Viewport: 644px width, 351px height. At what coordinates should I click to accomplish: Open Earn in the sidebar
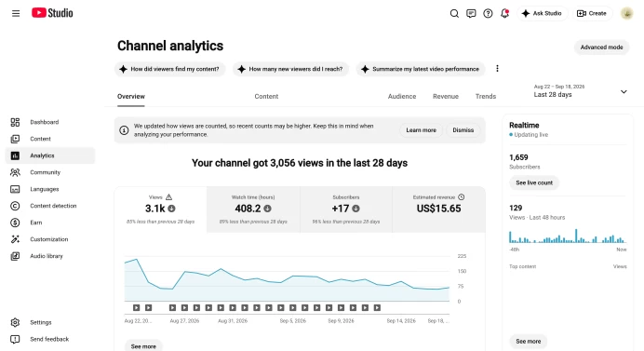pos(50,223)
